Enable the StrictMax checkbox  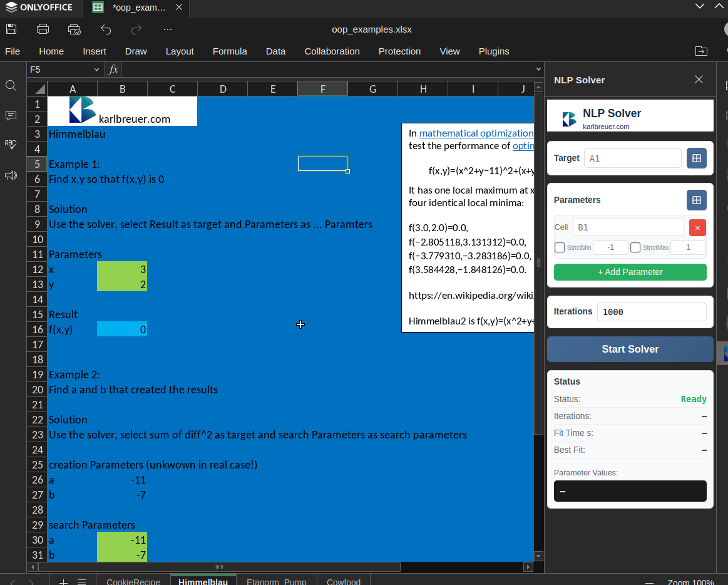(635, 247)
